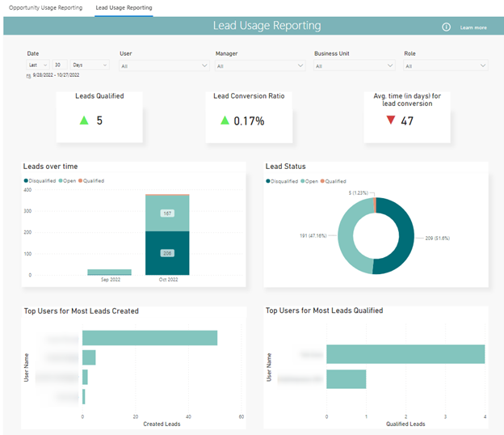This screenshot has width=504, height=435.
Task: Click the date range text 9/28/2022 - 10/27/2022
Action: (x=56, y=75)
